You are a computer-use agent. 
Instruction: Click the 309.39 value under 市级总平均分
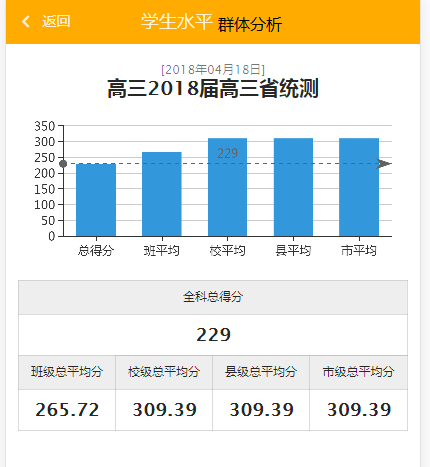358,410
